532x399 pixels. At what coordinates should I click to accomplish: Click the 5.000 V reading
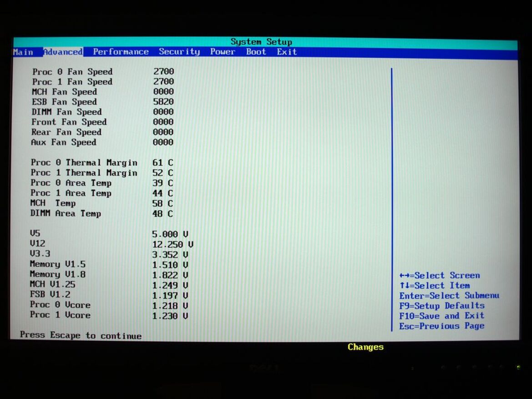coord(170,234)
